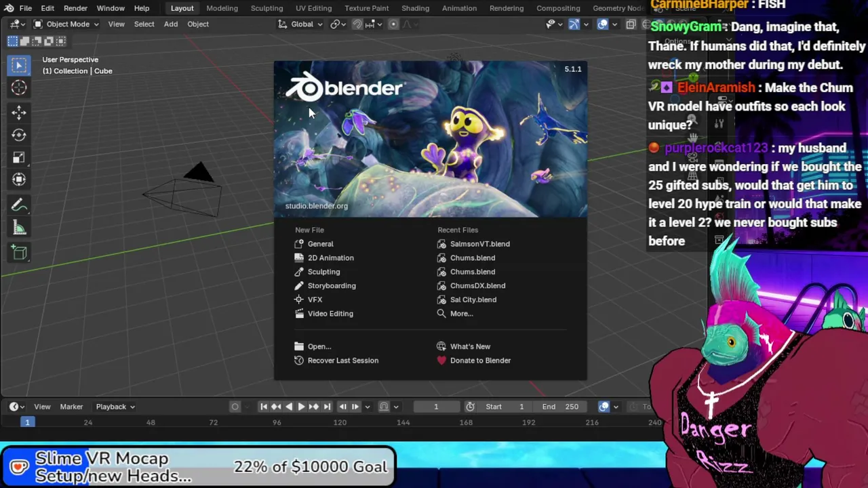This screenshot has height=488, width=868.
Task: Toggle snapping magnet in viewport header
Action: tap(357, 24)
